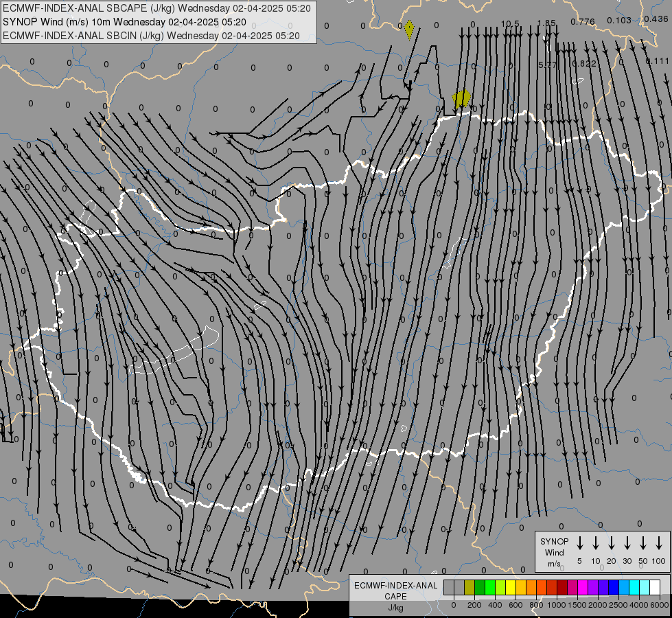Click the yellow pentagon CAPE patch near border
The width and height of the screenshot is (672, 618).
tap(461, 99)
